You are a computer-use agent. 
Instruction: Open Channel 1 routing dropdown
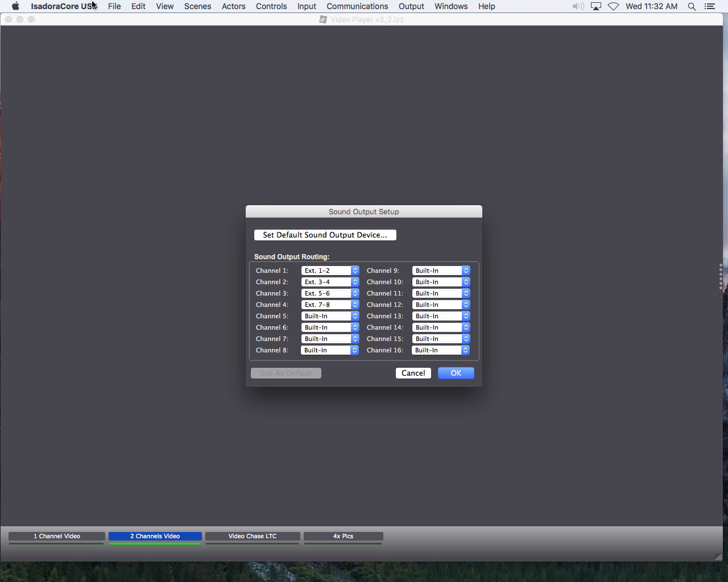click(x=330, y=271)
